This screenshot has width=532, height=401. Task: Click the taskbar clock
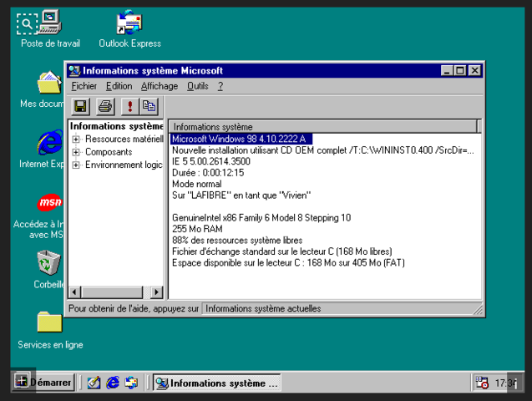pos(505,383)
